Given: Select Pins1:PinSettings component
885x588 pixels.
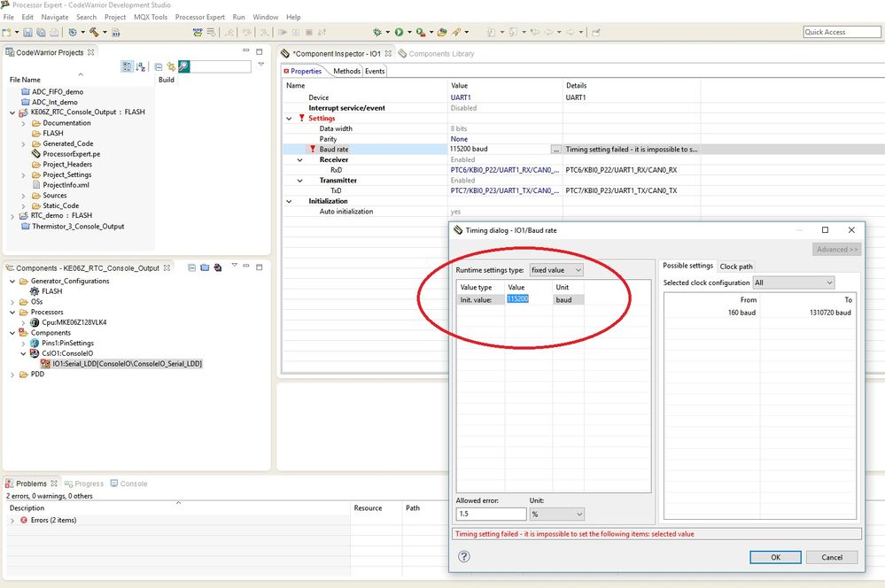Looking at the screenshot, I should point(67,343).
